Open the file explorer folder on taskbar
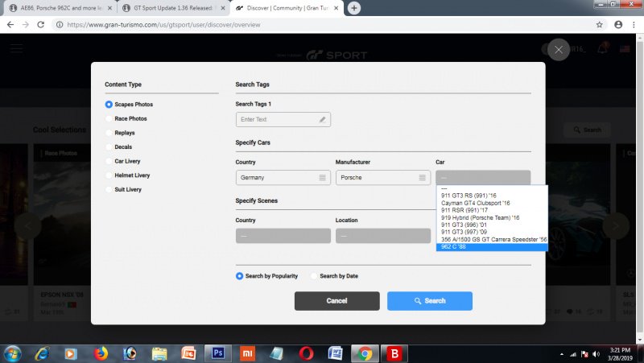This screenshot has width=644, height=363. click(159, 353)
